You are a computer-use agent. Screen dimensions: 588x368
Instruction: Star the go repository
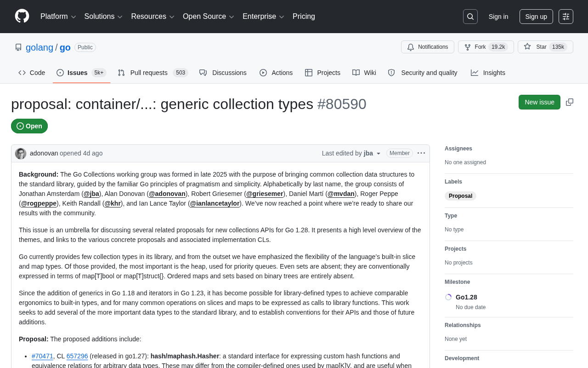click(x=545, y=47)
